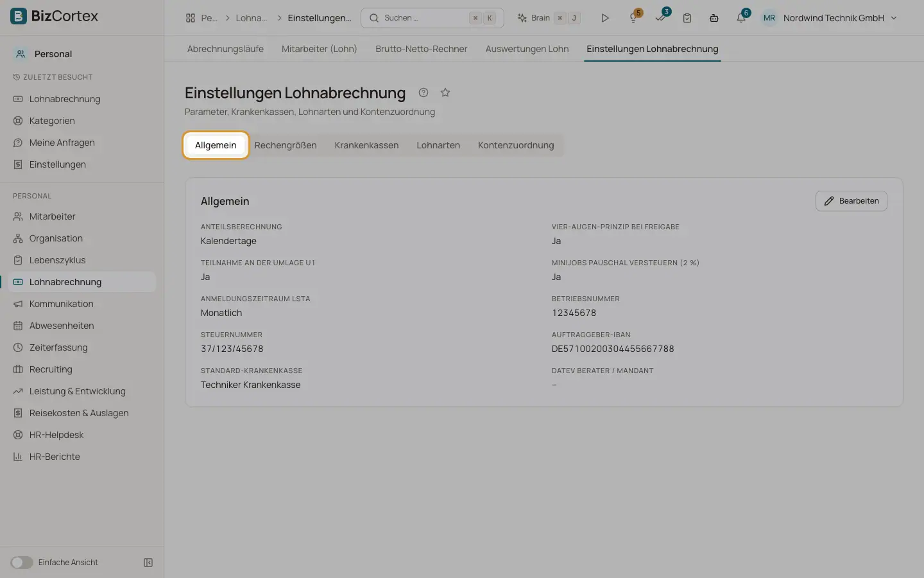Open HR-Berichte in the sidebar

coord(82,457)
